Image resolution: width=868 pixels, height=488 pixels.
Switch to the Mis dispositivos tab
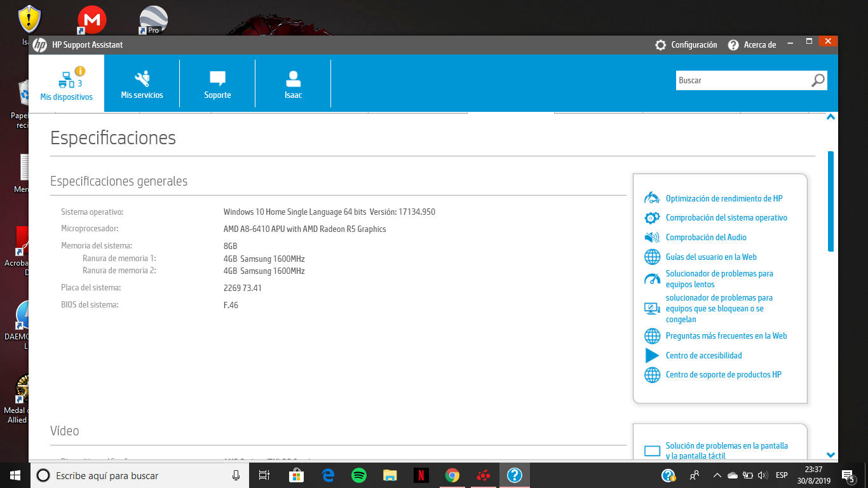point(67,84)
